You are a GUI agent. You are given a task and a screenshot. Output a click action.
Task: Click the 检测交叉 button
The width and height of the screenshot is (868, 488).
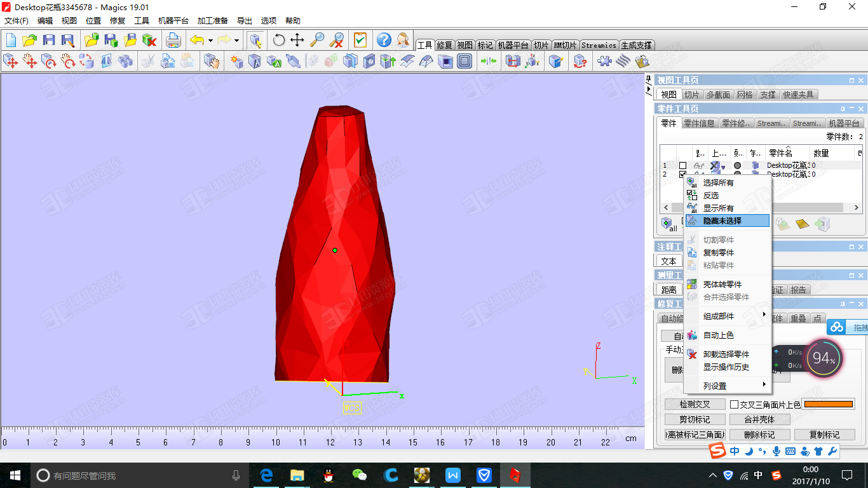pos(695,404)
